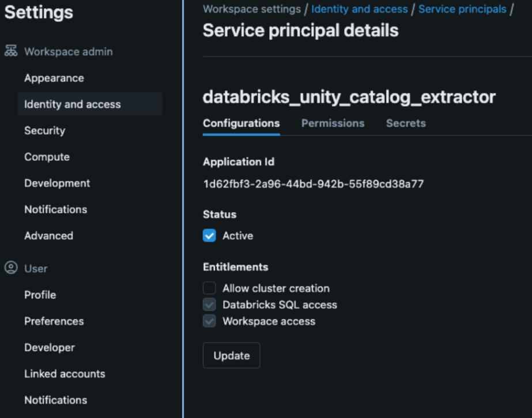This screenshot has width=532, height=418.
Task: Select Security in the sidebar
Action: [x=44, y=131]
